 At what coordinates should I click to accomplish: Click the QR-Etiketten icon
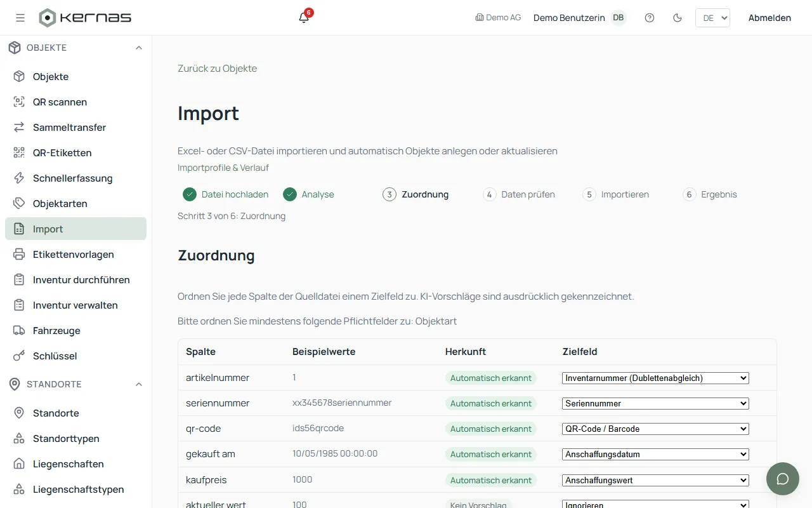click(x=20, y=152)
